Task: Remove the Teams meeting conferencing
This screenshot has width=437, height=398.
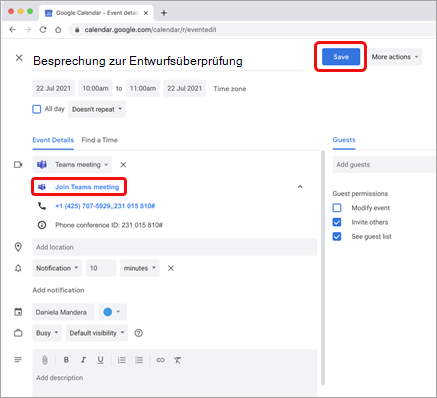Action: [123, 165]
